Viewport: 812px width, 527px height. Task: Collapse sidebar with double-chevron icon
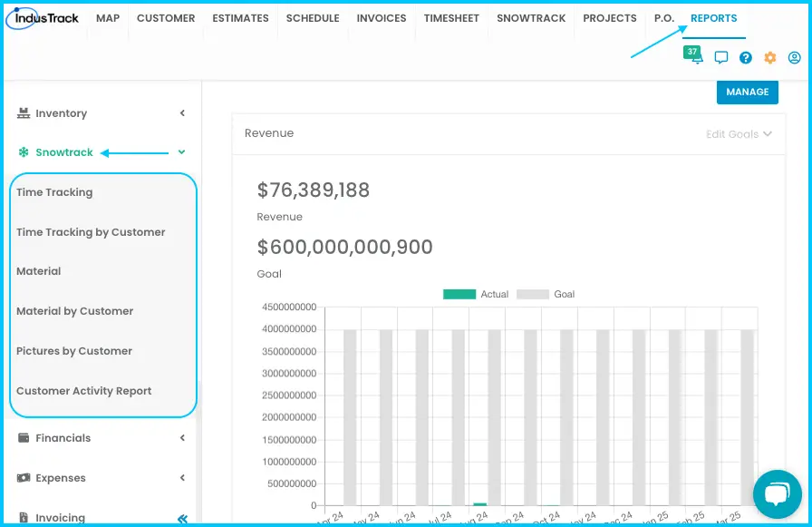(x=182, y=518)
